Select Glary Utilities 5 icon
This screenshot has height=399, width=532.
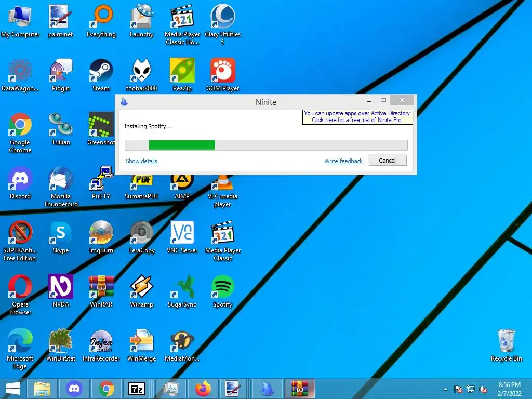pyautogui.click(x=222, y=24)
